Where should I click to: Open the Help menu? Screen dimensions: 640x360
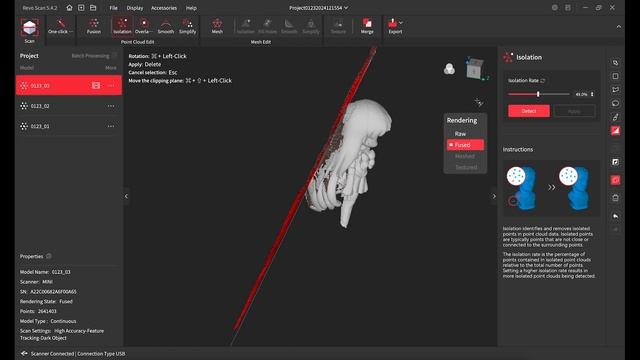191,8
